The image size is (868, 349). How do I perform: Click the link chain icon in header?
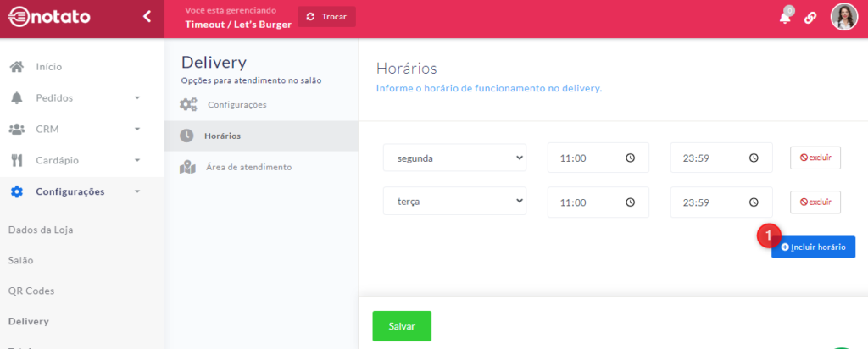point(810,18)
